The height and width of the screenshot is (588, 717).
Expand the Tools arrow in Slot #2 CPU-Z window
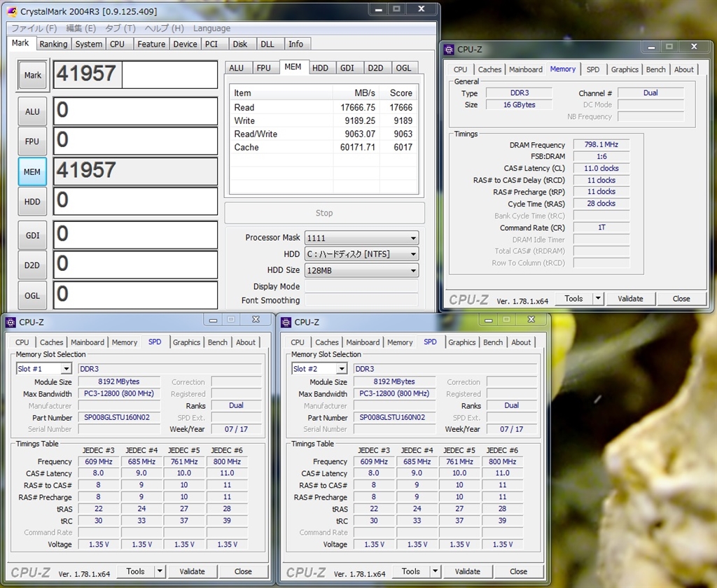435,571
